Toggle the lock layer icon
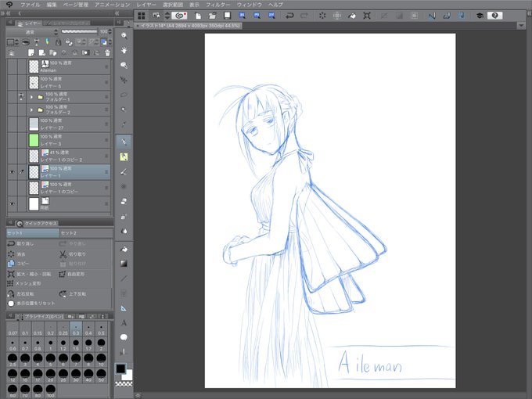 click(58, 42)
